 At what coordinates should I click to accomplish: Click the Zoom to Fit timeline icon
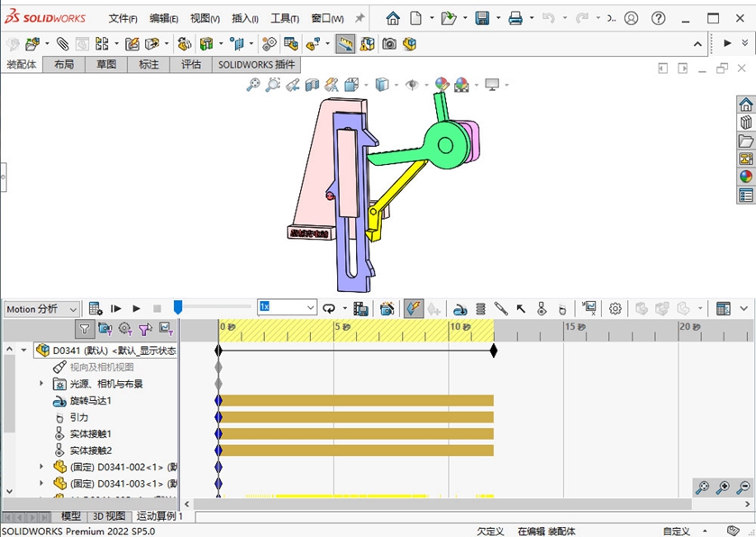click(702, 487)
